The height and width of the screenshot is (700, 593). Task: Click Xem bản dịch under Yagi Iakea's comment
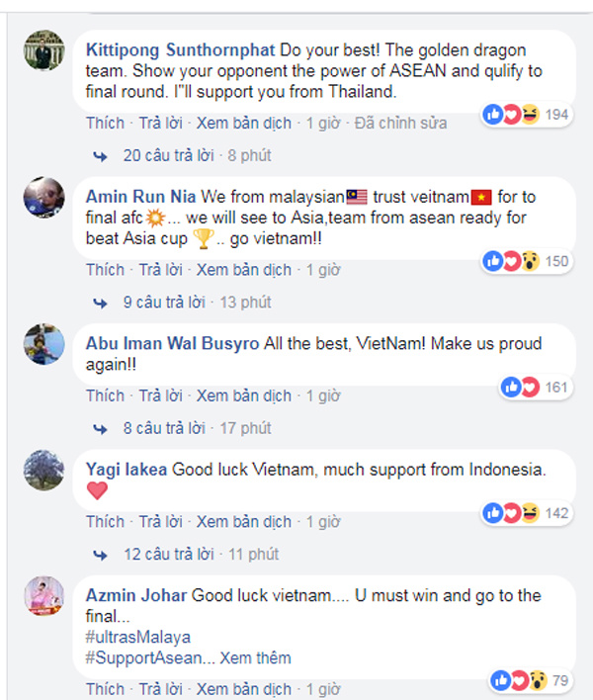[244, 522]
